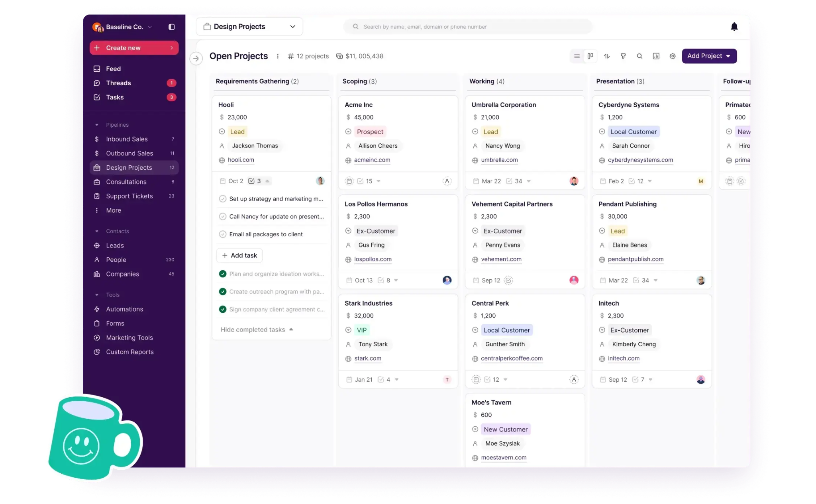Viewport: 816px width, 504px height.
Task: Select the kanban board view icon
Action: tap(590, 56)
